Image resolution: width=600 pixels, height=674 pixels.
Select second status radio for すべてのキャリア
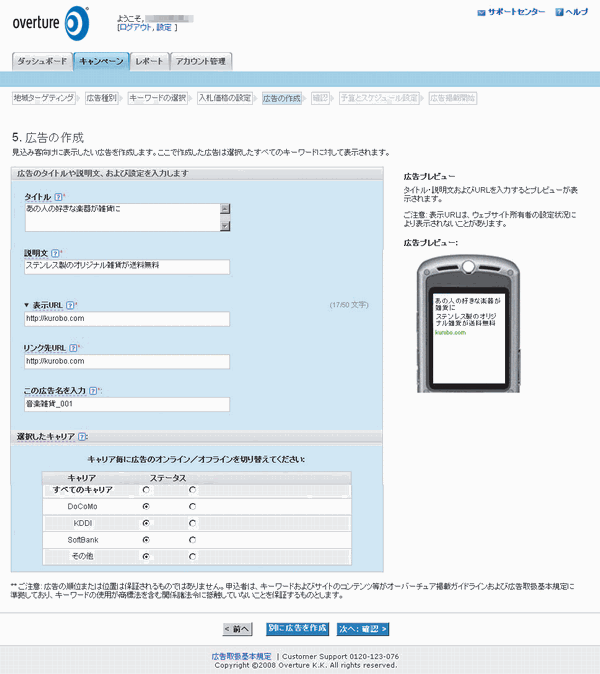(x=192, y=490)
